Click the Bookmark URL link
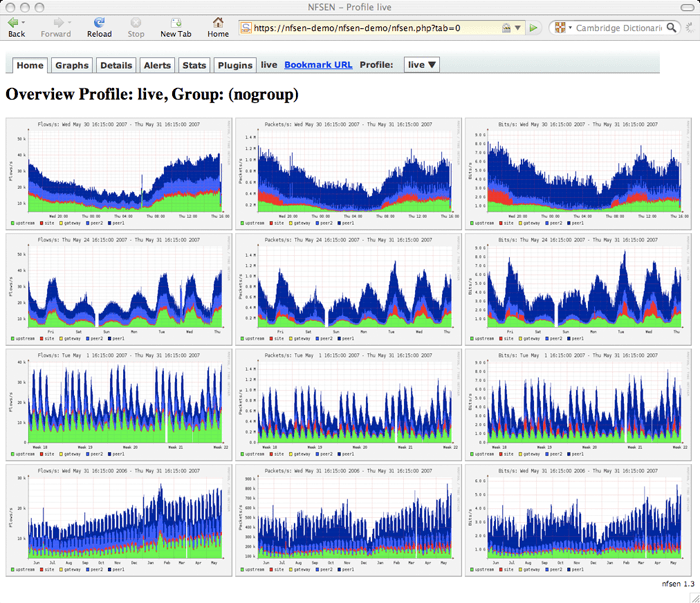This screenshot has width=700, height=603. (x=318, y=65)
